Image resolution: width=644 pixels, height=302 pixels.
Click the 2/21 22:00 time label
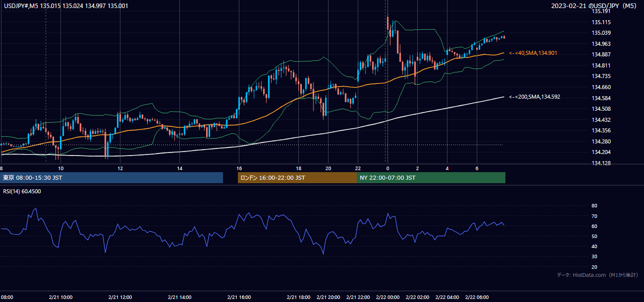[358, 297]
